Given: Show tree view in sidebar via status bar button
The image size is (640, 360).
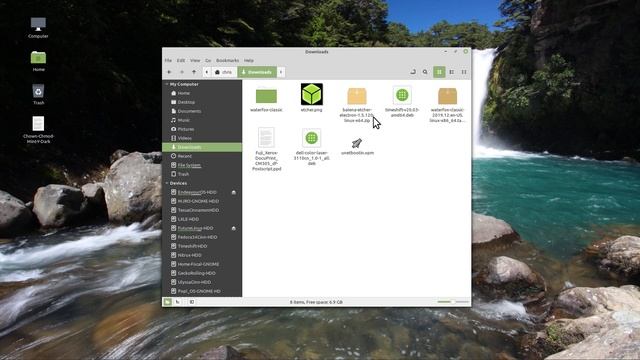Looking at the screenshot, I should pyautogui.click(x=178, y=302).
